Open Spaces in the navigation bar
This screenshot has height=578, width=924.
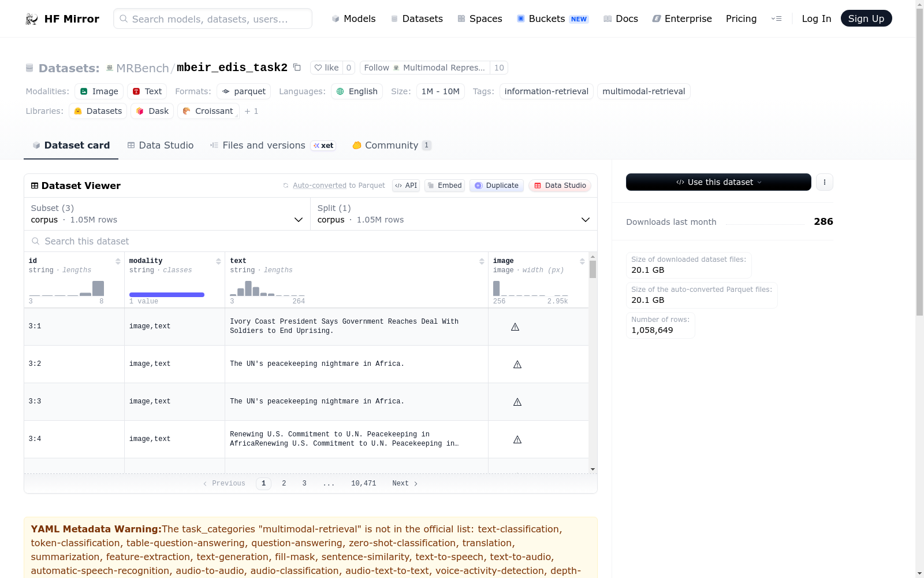click(480, 18)
